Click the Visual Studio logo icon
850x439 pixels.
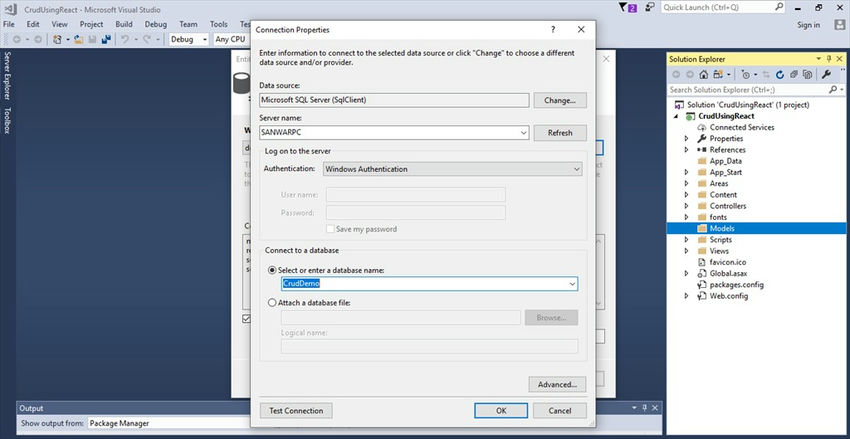(x=10, y=8)
